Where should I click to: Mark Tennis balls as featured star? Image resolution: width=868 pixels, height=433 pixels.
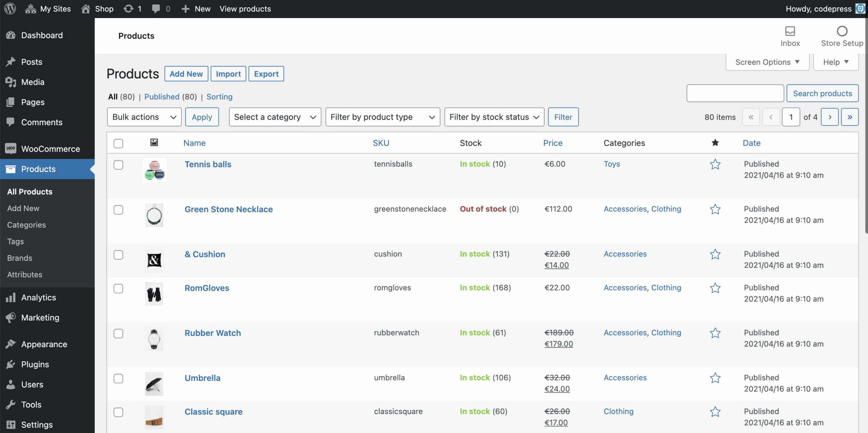[x=715, y=164]
